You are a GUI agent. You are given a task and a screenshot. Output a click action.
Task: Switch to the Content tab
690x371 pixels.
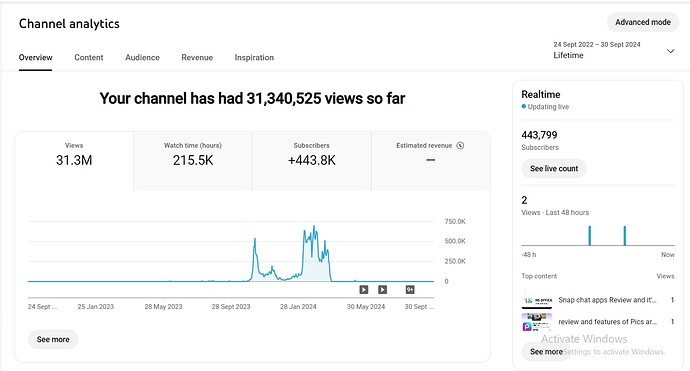(x=88, y=58)
